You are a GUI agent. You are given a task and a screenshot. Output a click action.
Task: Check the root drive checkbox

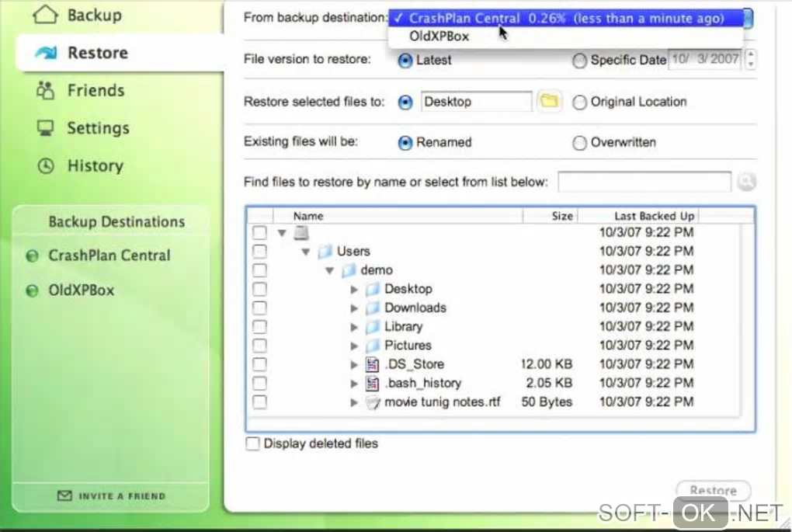coord(259,232)
